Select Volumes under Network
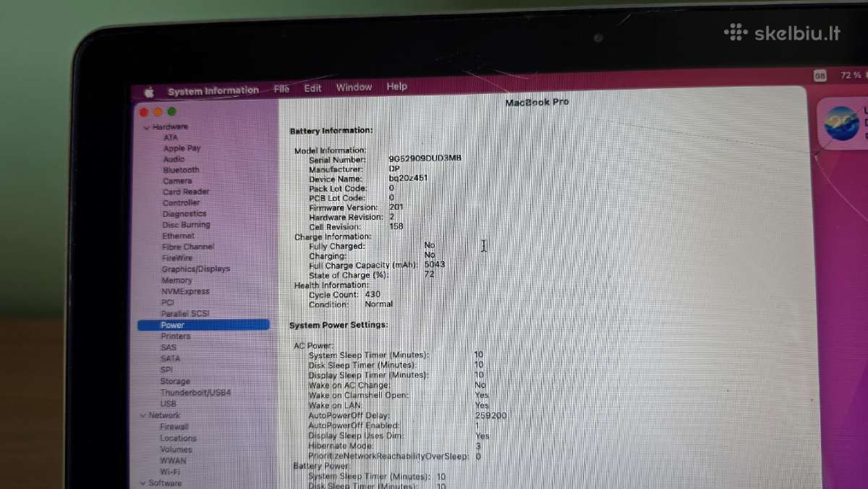Screen dimensions: 868x489 pos(176,449)
